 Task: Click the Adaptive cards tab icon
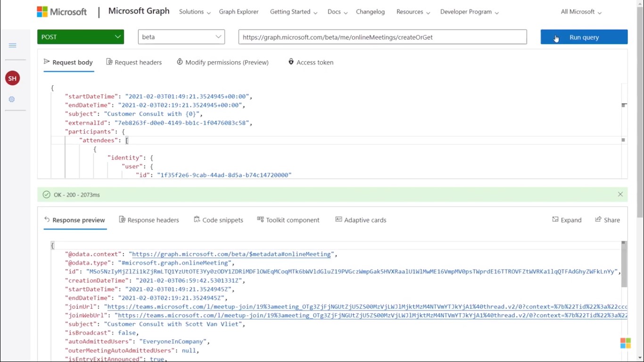(x=339, y=220)
